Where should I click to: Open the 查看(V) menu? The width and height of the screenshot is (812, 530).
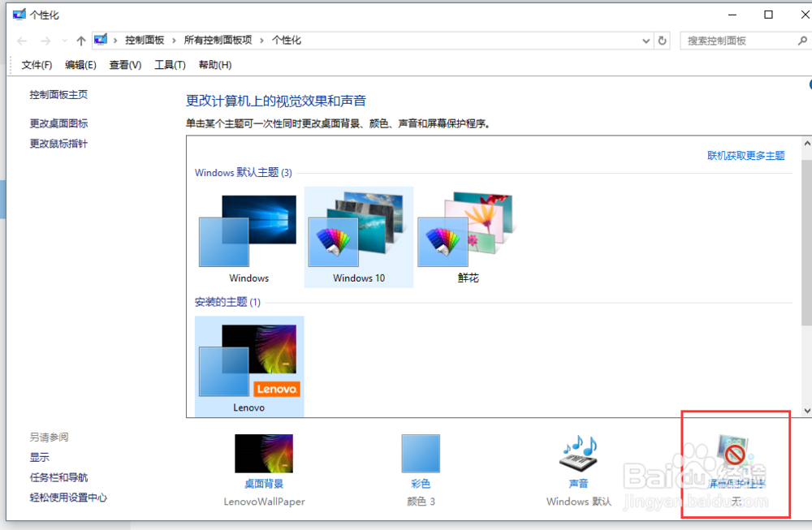coord(125,65)
